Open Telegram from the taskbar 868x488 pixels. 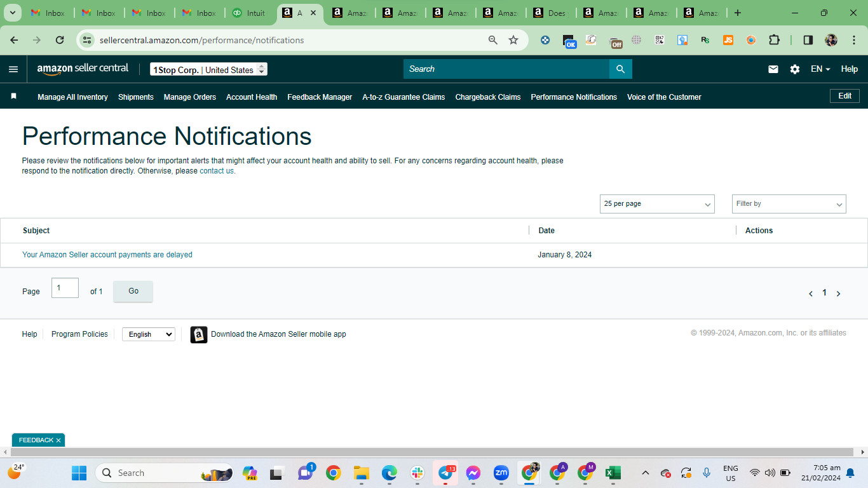pyautogui.click(x=445, y=473)
